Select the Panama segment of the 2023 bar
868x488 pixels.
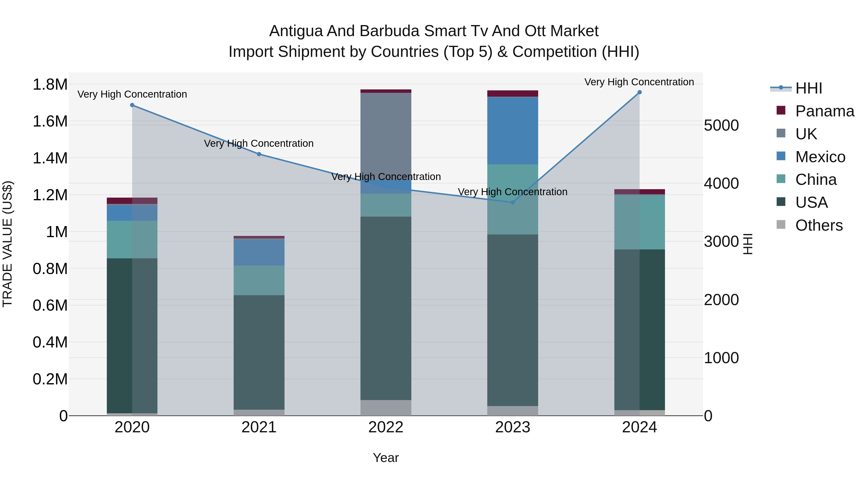click(513, 94)
